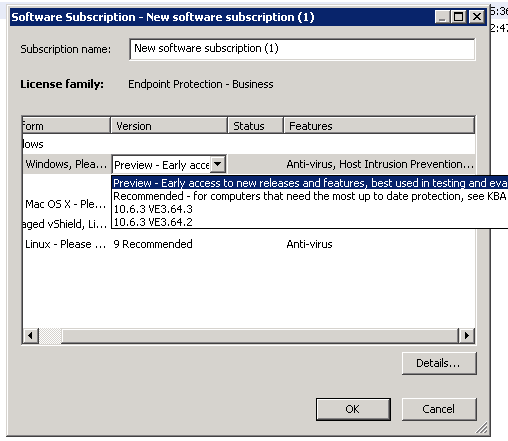Click the Features column header
The width and height of the screenshot is (508, 441).
coord(379,126)
